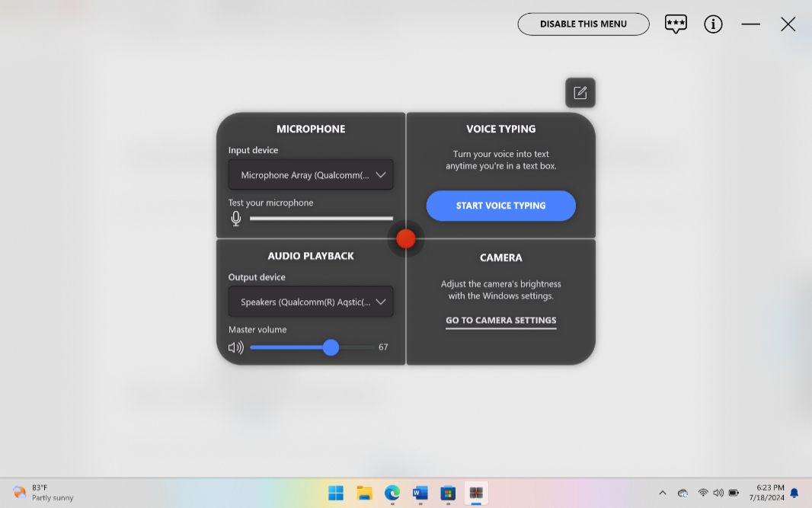
Task: Click the edit pencil icon above the menu
Action: pos(580,93)
